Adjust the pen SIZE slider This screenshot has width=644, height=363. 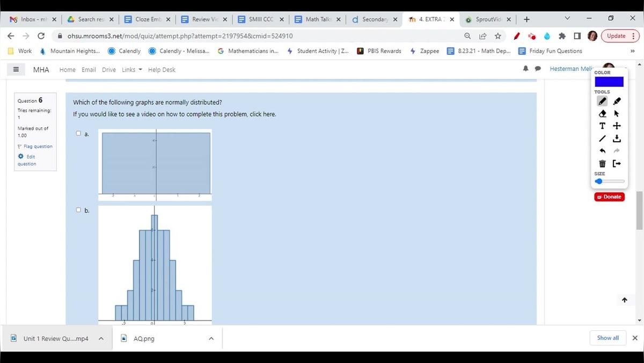point(610,181)
